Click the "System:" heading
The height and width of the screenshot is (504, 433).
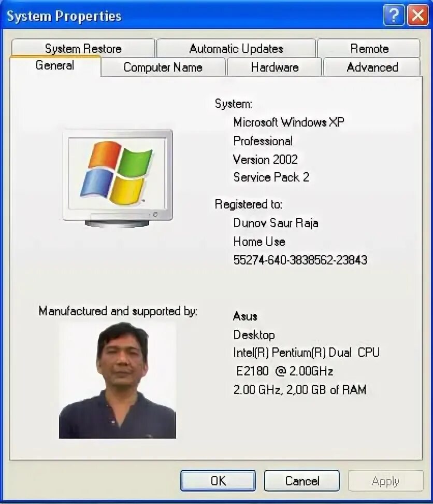coord(234,104)
